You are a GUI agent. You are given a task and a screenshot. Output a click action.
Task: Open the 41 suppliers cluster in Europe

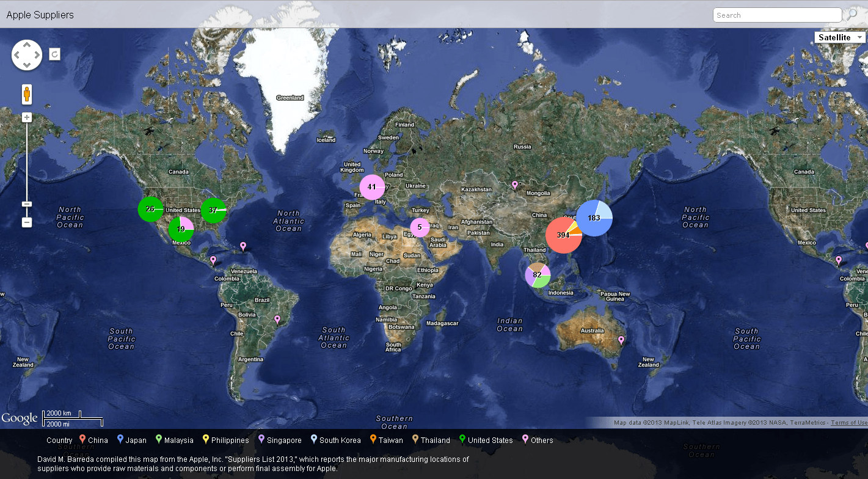[372, 187]
